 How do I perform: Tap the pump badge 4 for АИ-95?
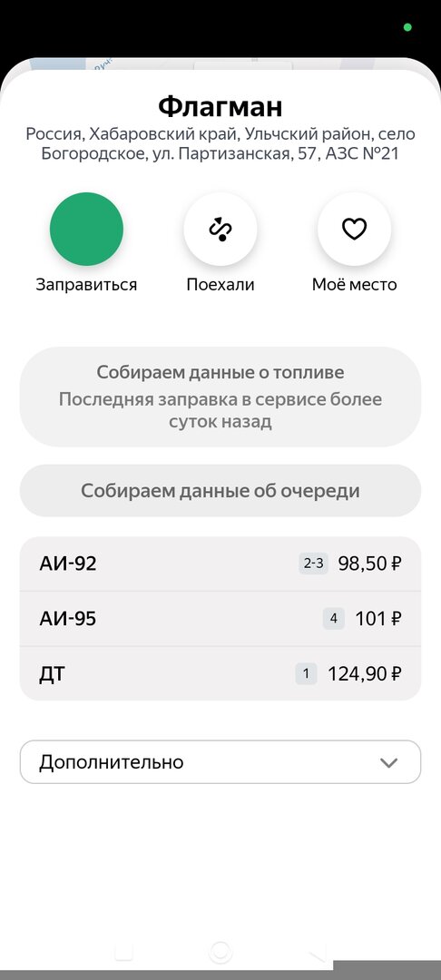[x=334, y=619]
